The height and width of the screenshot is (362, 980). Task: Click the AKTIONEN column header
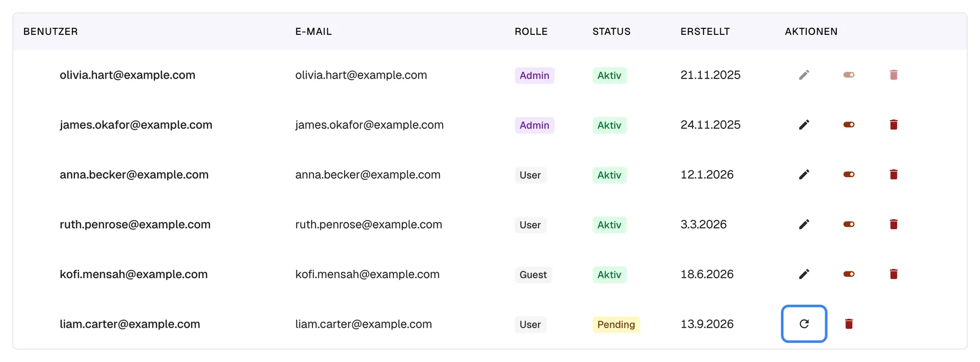811,32
